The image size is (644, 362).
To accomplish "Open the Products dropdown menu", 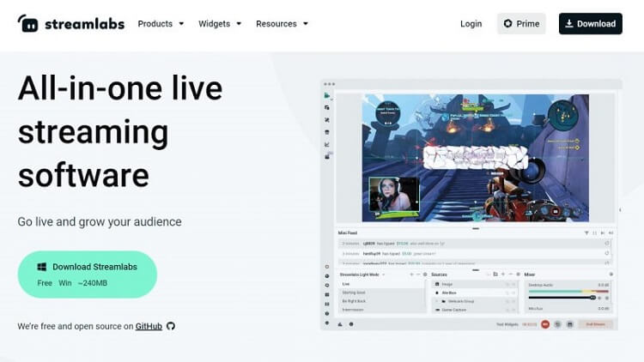I will point(161,24).
